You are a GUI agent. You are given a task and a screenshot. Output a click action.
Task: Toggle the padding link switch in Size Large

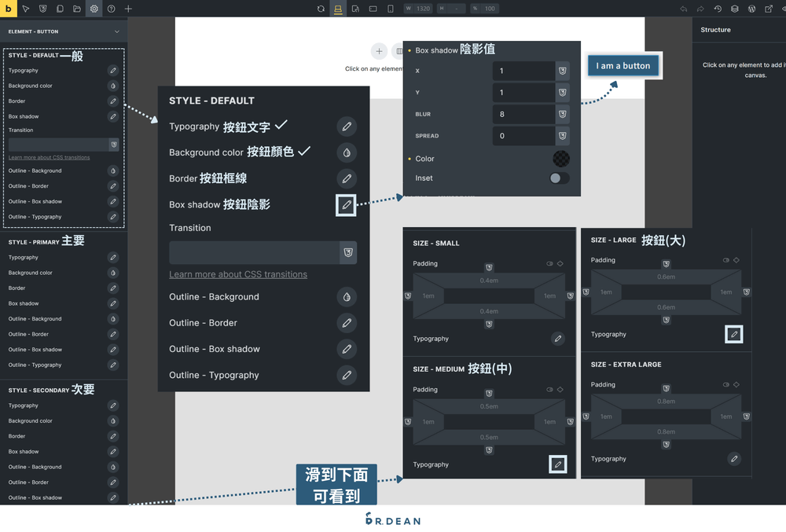(726, 260)
